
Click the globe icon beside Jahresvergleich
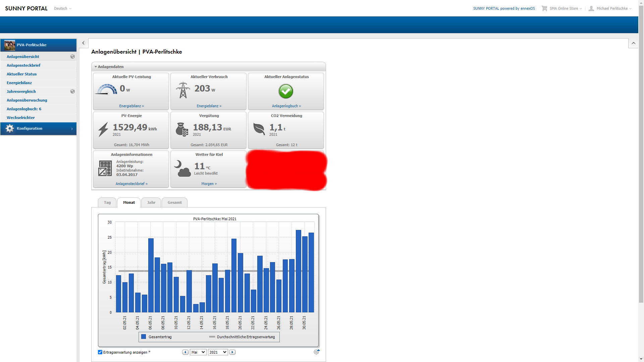(x=72, y=92)
